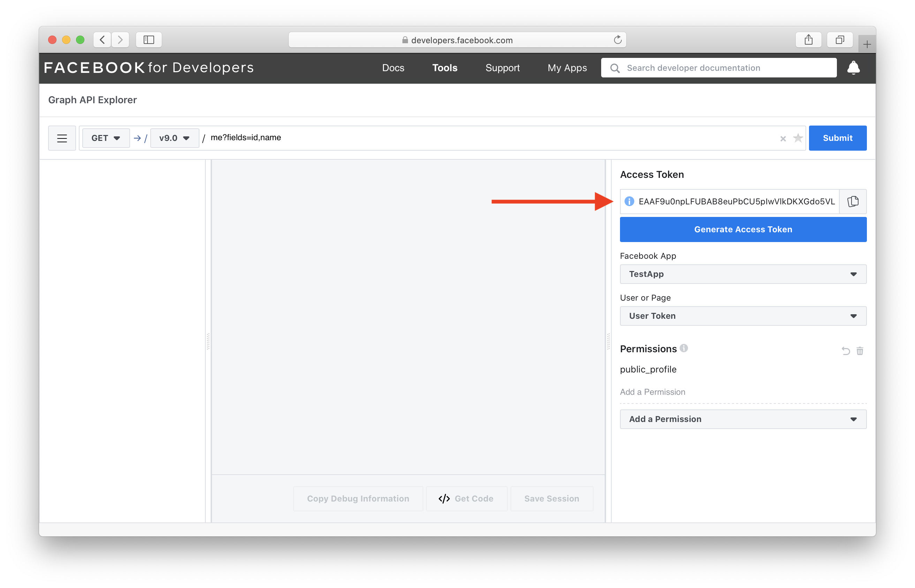915x588 pixels.
Task: Click Copy Debug Information button
Action: click(358, 499)
